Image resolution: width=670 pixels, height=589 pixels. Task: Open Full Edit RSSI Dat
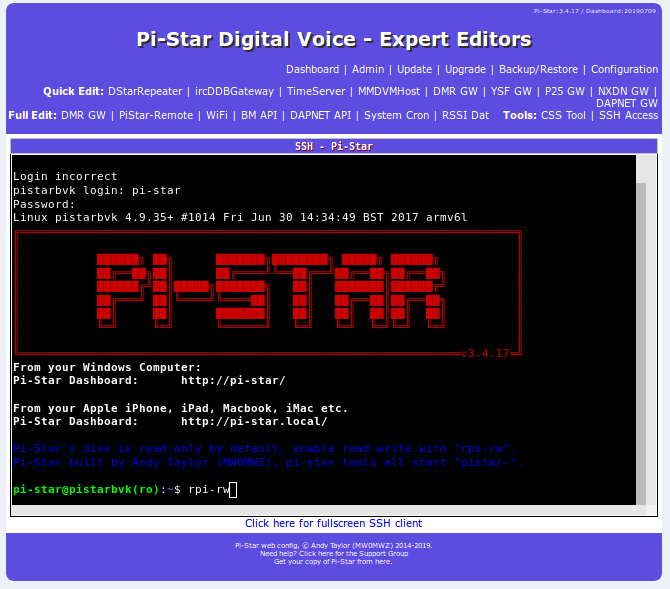465,115
